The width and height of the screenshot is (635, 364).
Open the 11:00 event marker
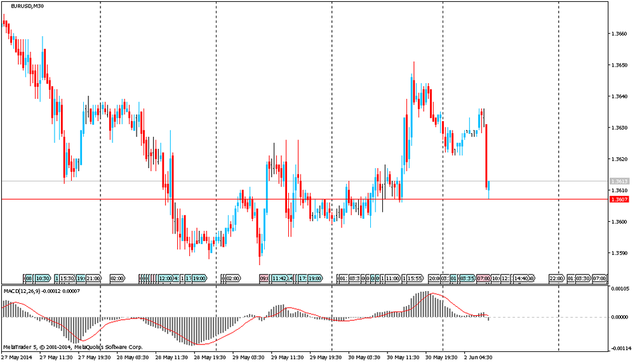tap(392, 278)
